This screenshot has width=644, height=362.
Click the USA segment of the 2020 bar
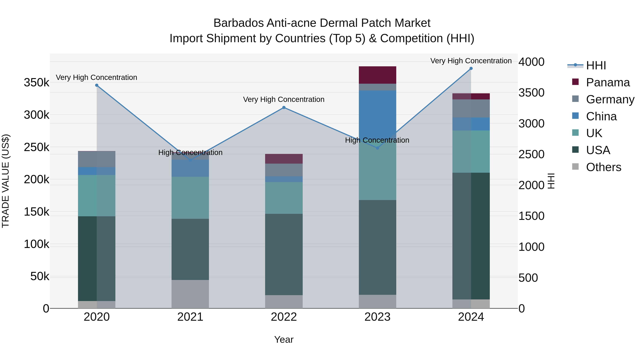[x=97, y=258]
